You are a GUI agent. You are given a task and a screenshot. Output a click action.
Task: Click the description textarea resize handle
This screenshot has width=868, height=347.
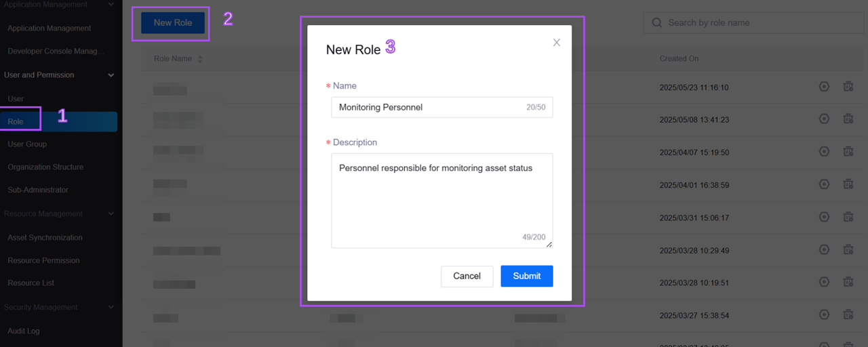[x=549, y=245]
